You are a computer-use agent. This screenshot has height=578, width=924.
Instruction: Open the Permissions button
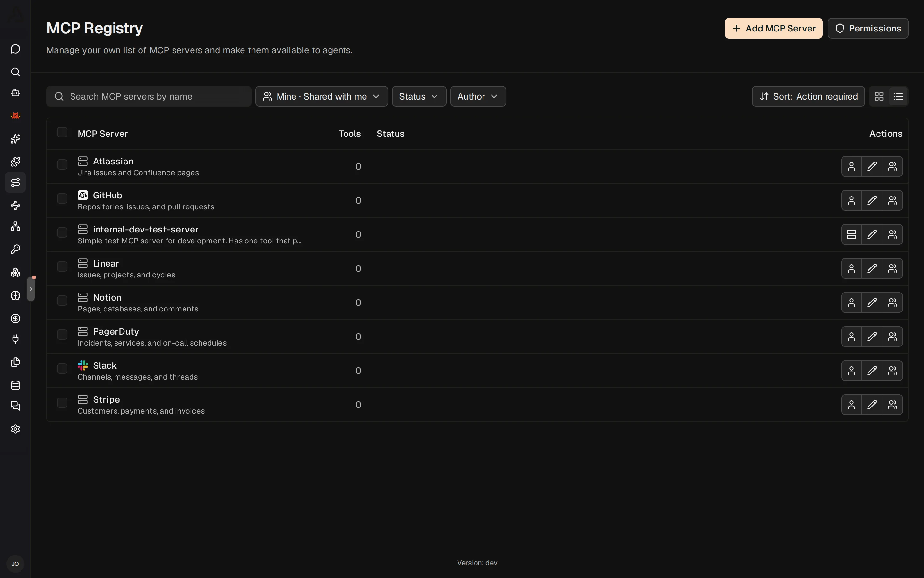click(868, 28)
